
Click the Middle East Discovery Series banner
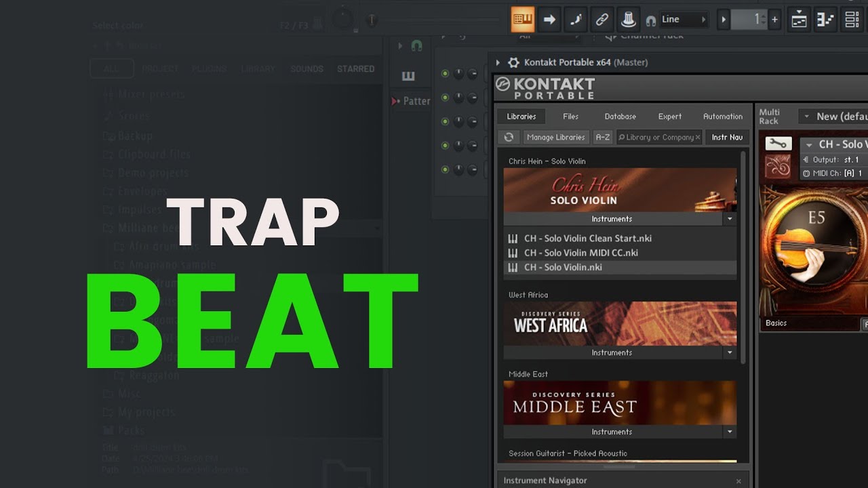pyautogui.click(x=620, y=403)
